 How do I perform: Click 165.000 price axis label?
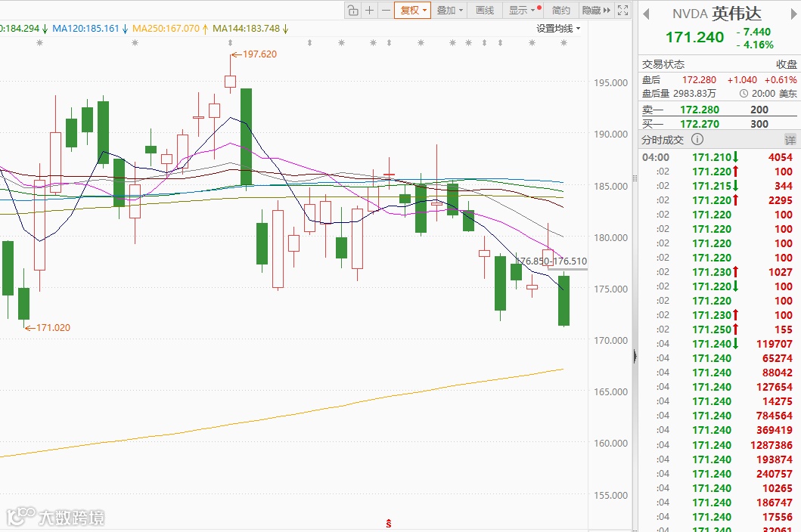tap(610, 392)
